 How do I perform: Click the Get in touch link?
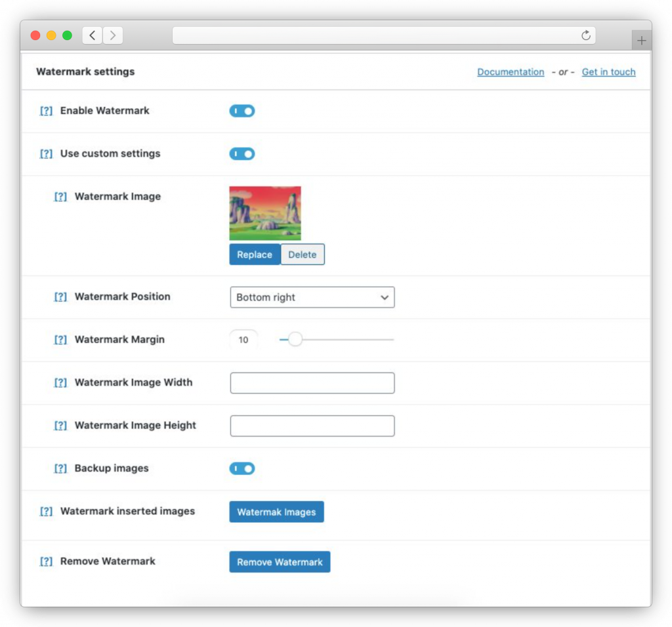[608, 72]
